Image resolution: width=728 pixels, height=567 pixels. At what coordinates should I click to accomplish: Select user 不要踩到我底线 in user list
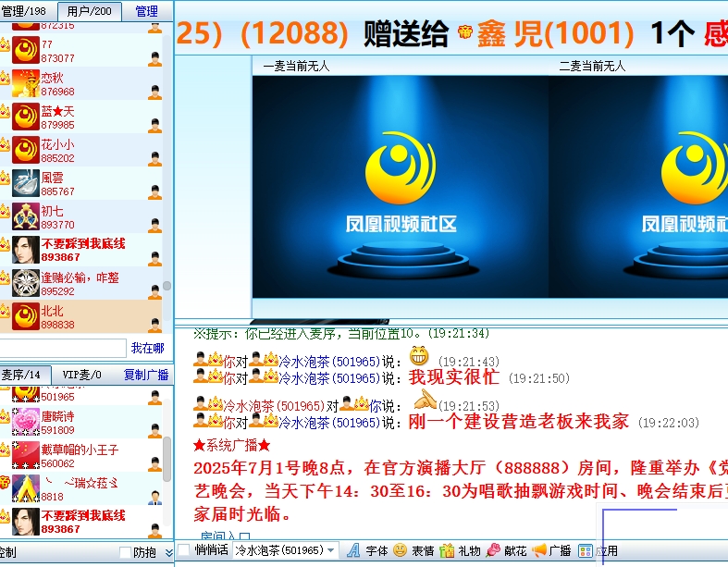coord(81,250)
